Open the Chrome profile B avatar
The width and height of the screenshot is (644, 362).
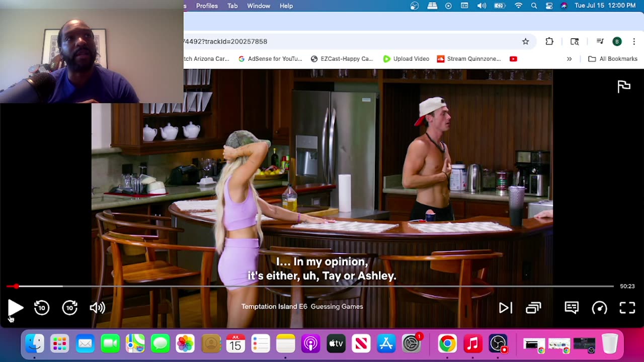(x=617, y=42)
